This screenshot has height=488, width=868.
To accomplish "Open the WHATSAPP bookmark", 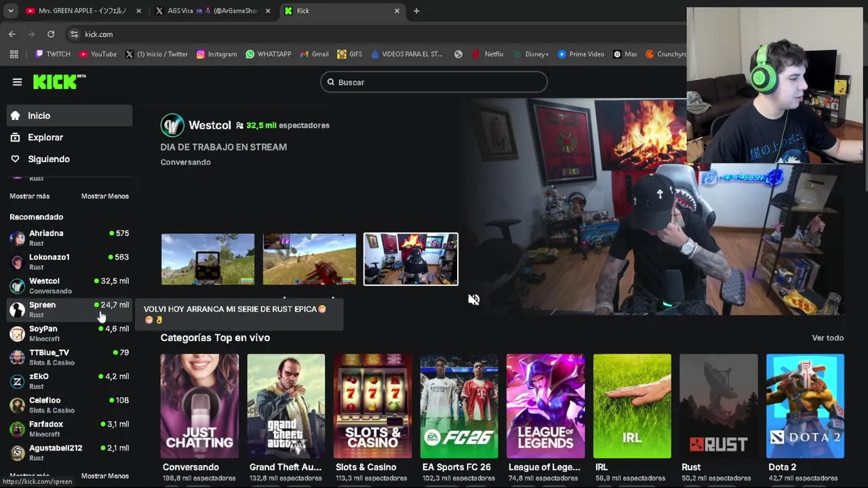I will (269, 54).
